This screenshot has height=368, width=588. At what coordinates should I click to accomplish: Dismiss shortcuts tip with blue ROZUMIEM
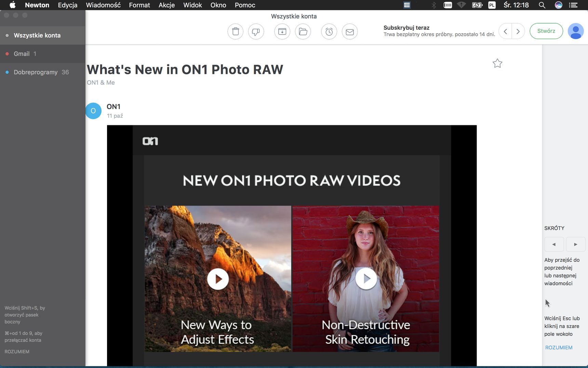559,347
